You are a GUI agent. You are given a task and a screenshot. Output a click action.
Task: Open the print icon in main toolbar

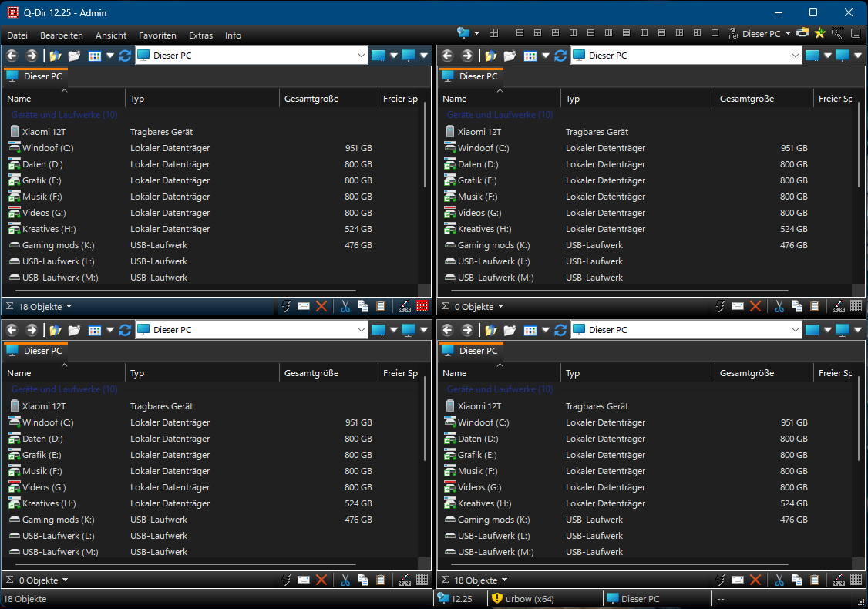(x=802, y=32)
